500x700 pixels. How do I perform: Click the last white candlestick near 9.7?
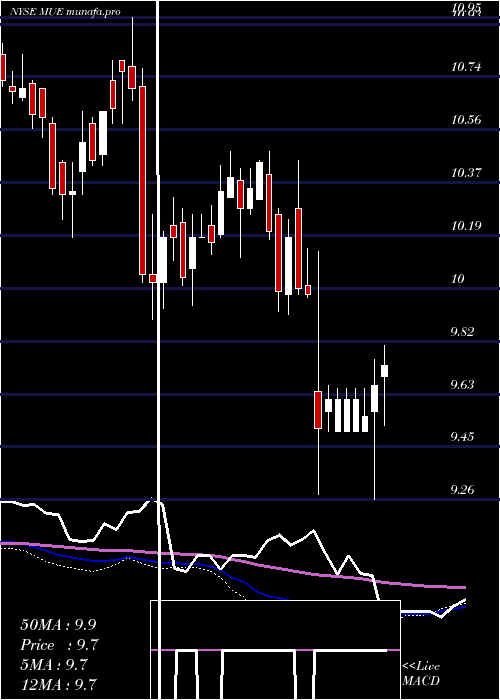tap(384, 371)
